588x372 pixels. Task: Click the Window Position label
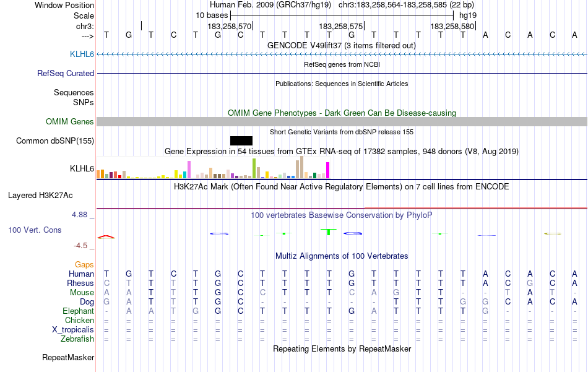64,5
